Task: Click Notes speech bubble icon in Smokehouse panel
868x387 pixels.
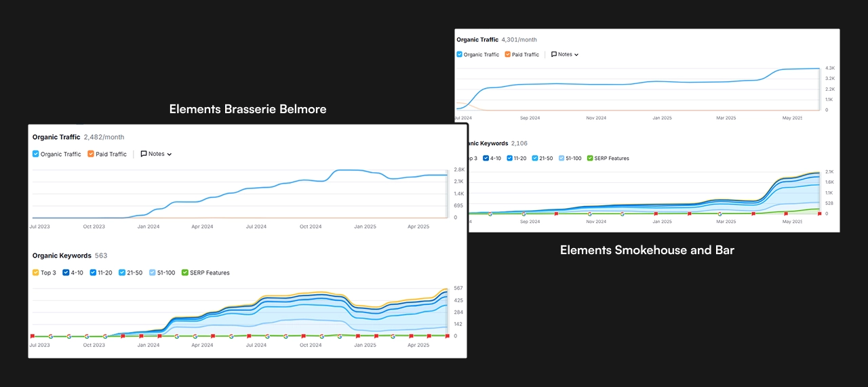Action: [x=554, y=54]
